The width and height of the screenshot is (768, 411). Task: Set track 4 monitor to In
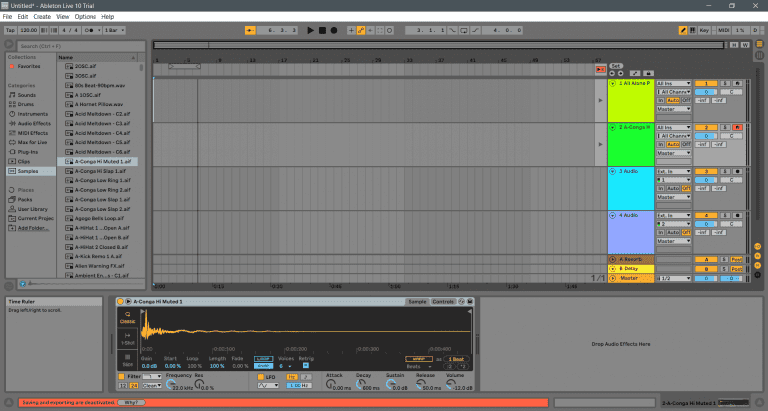click(660, 233)
